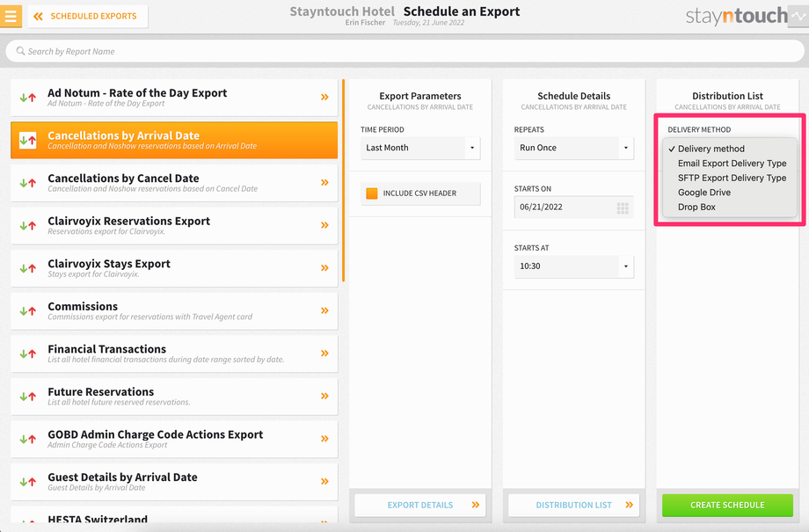809x532 pixels.
Task: Click the Distribution List button
Action: coord(573,505)
